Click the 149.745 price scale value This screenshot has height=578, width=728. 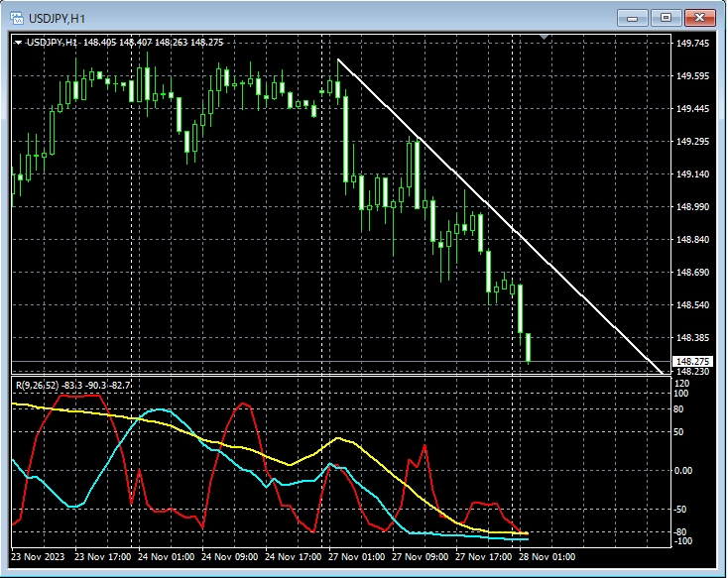click(691, 44)
